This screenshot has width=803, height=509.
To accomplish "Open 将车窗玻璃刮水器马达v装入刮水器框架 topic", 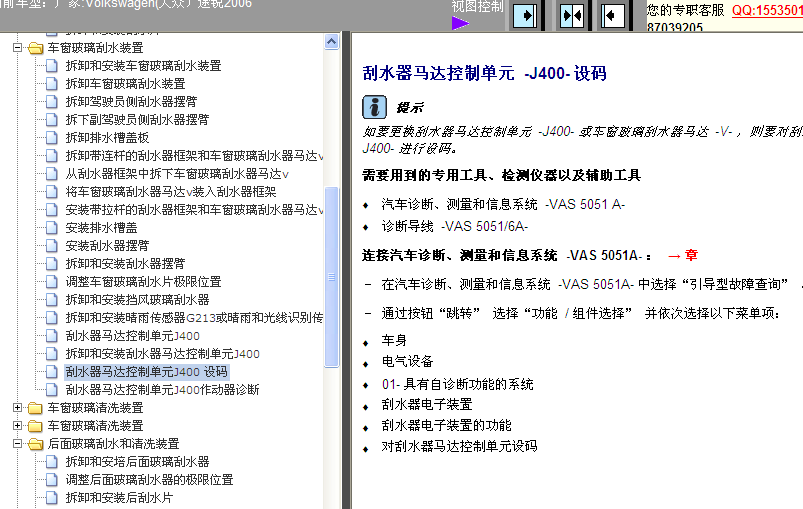I will (x=171, y=192).
